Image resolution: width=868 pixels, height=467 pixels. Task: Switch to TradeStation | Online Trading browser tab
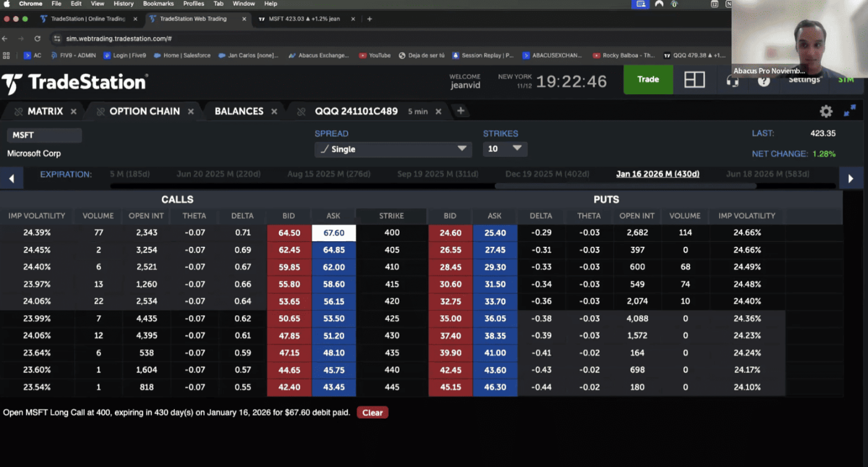click(87, 19)
